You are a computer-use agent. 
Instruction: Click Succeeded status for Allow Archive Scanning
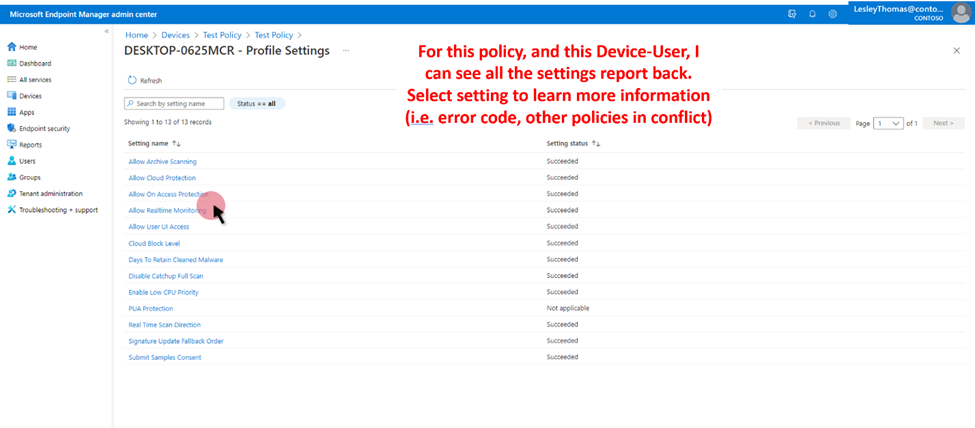[562, 161]
